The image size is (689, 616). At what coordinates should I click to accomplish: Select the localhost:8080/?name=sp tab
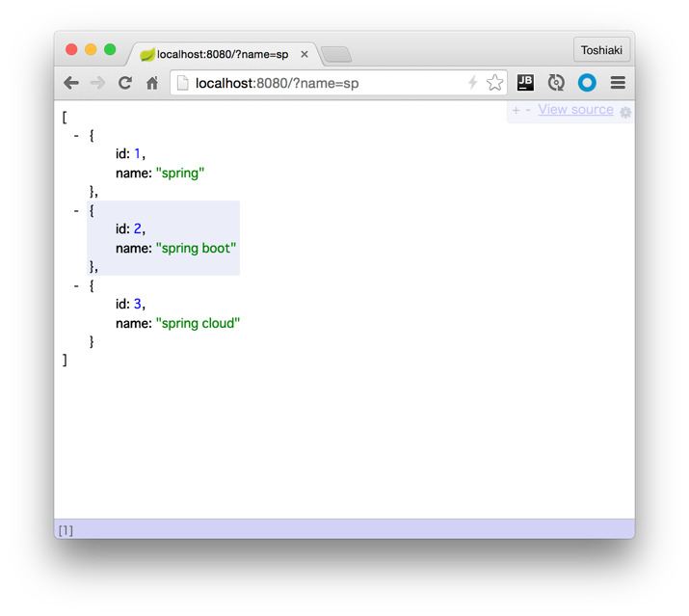[x=223, y=54]
